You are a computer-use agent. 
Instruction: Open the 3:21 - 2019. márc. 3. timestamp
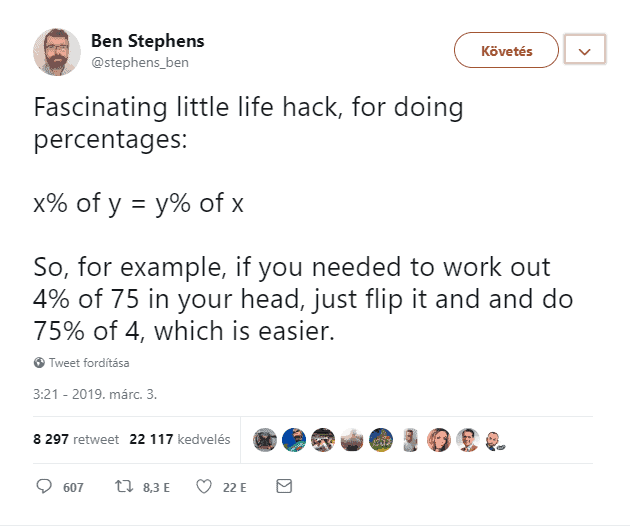pyautogui.click(x=95, y=394)
